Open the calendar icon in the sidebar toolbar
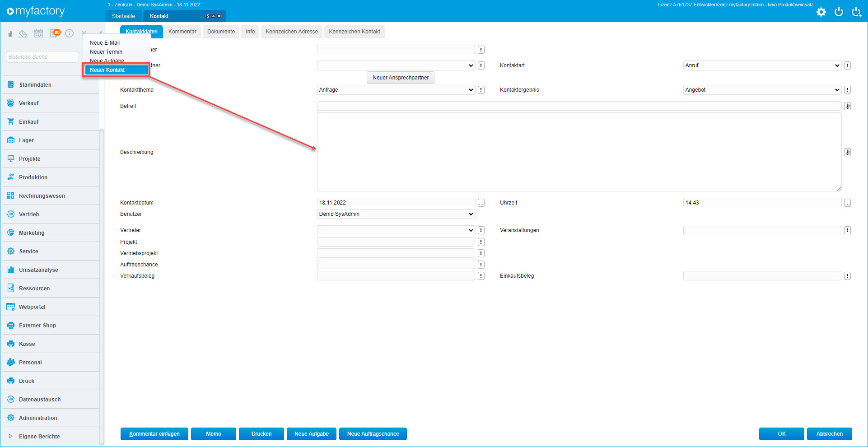Image resolution: width=868 pixels, height=447 pixels. (39, 33)
